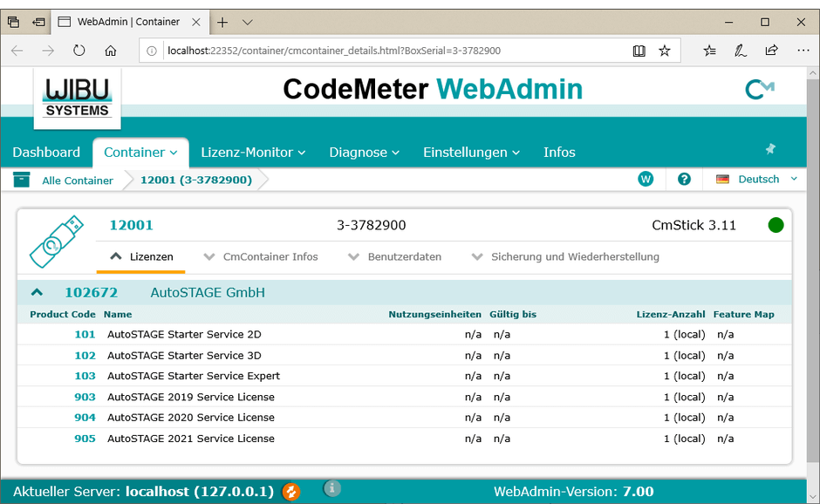This screenshot has width=820, height=504.
Task: Collapse the 102672 AutoSTAGE GmbH section
Action: point(37,293)
